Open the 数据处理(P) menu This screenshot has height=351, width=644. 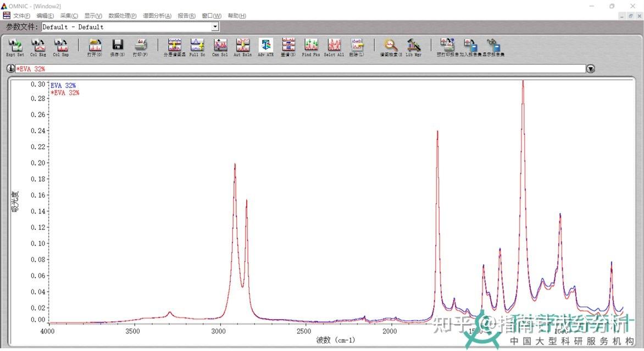pyautogui.click(x=123, y=15)
